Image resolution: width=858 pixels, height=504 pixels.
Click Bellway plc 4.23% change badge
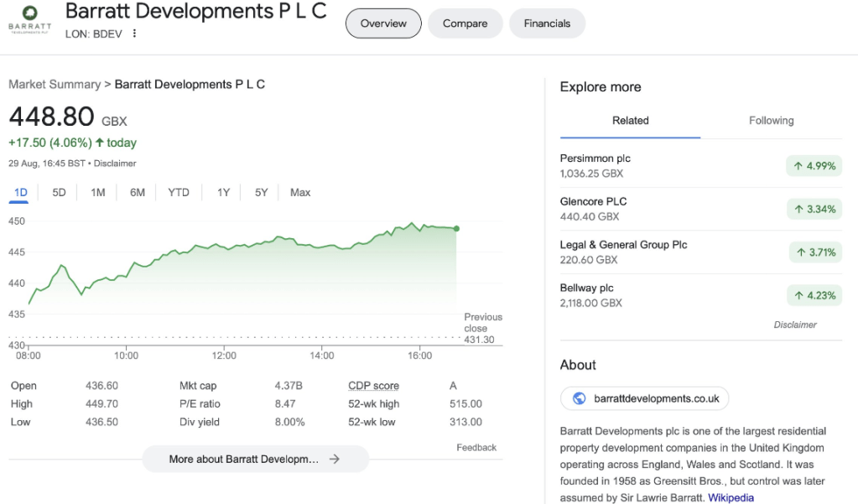tap(813, 295)
